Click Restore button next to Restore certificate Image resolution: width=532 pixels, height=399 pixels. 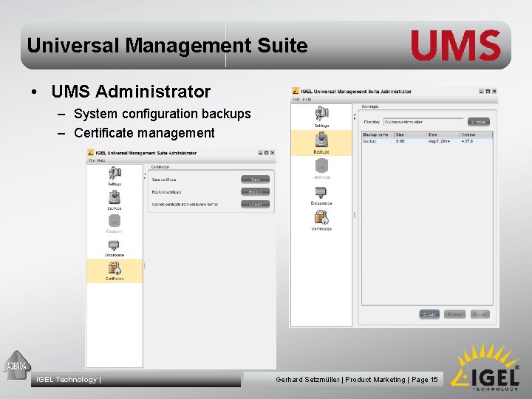pyautogui.click(x=255, y=191)
